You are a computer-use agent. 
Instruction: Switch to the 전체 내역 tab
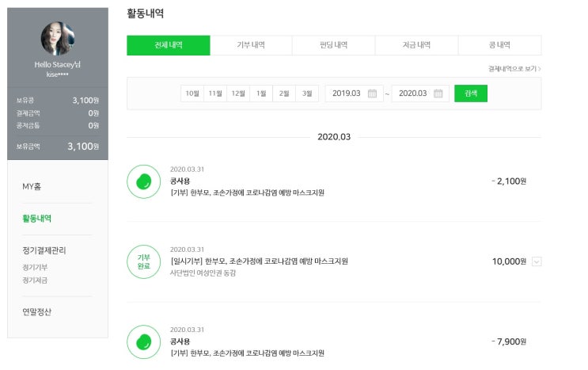click(169, 45)
